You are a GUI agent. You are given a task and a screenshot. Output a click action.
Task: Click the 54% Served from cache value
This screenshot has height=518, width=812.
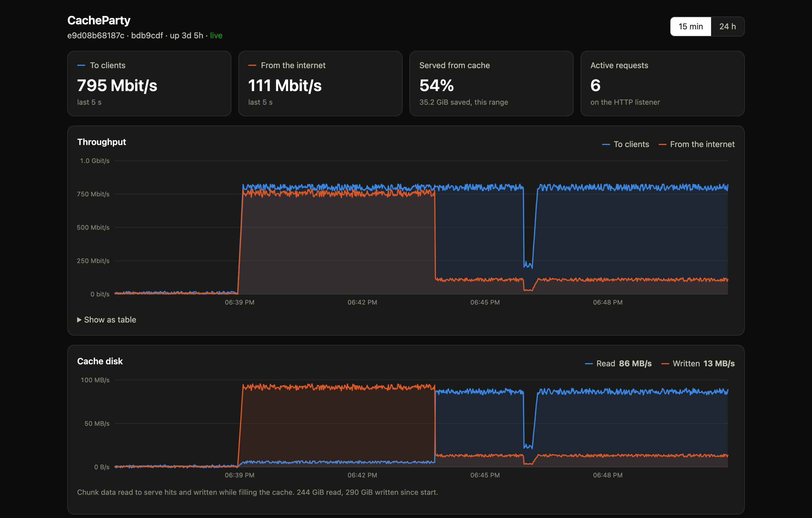coord(436,85)
